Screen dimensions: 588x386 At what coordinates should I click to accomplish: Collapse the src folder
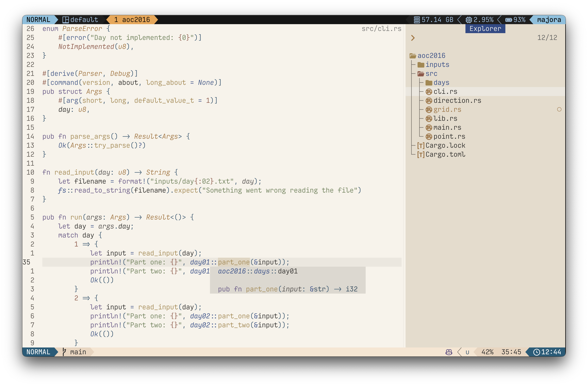(431, 74)
